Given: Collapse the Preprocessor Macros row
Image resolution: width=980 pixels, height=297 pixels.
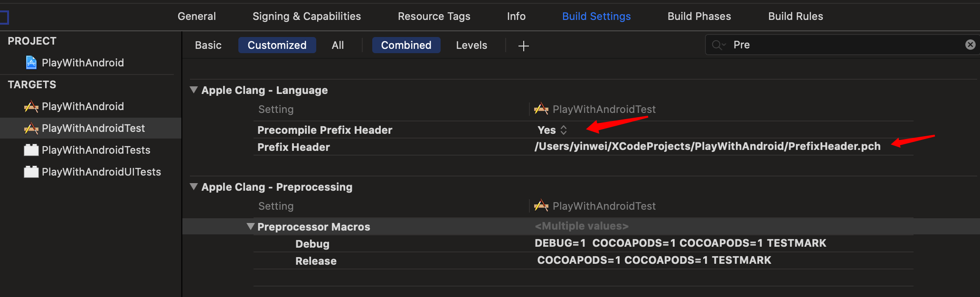Looking at the screenshot, I should [x=251, y=226].
